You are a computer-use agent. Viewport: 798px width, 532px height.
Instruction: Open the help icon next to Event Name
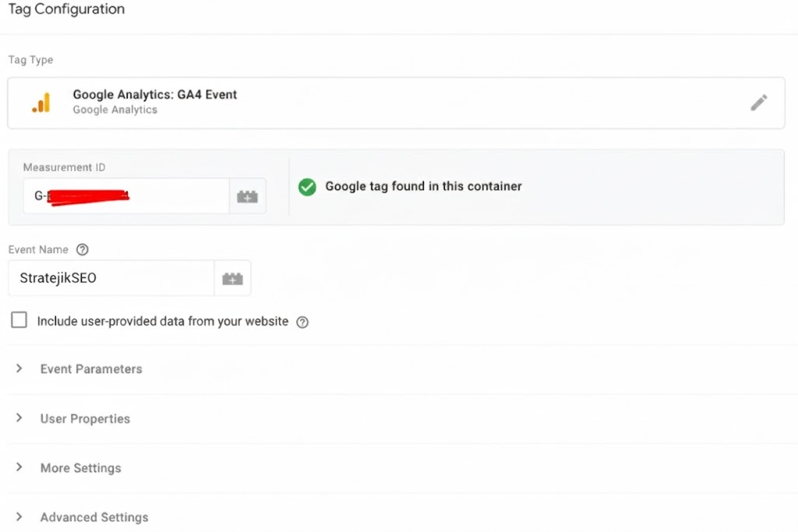[x=83, y=249]
